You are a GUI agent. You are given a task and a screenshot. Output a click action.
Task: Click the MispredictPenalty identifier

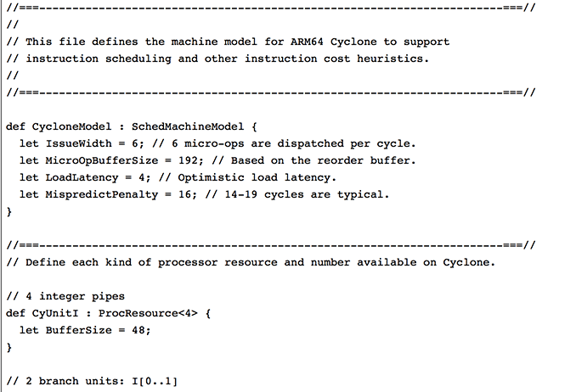tap(101, 194)
